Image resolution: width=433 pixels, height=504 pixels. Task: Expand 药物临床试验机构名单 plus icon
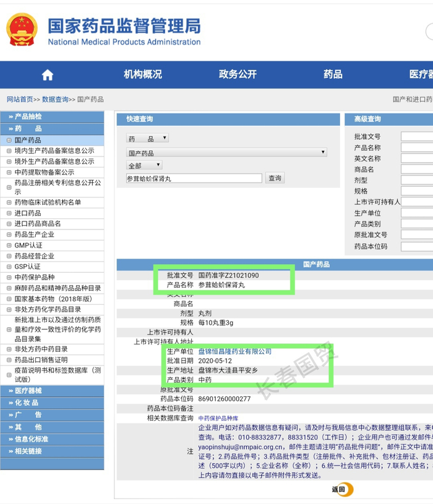[x=9, y=202]
